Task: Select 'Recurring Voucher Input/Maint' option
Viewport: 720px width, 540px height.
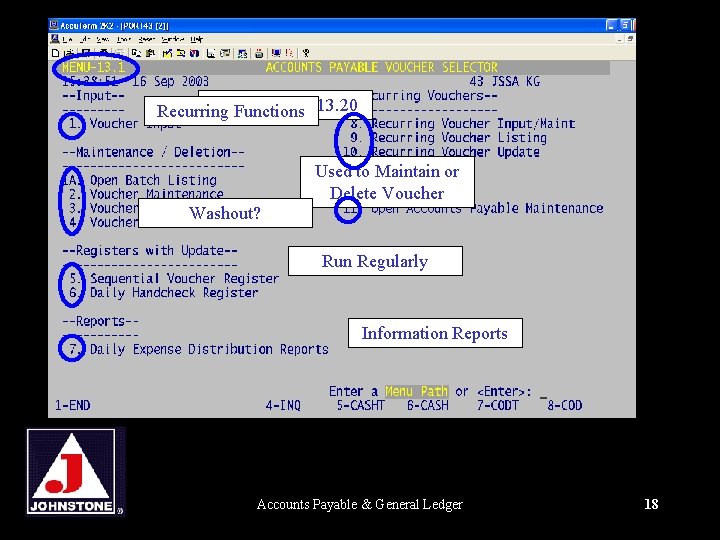Action: (473, 124)
